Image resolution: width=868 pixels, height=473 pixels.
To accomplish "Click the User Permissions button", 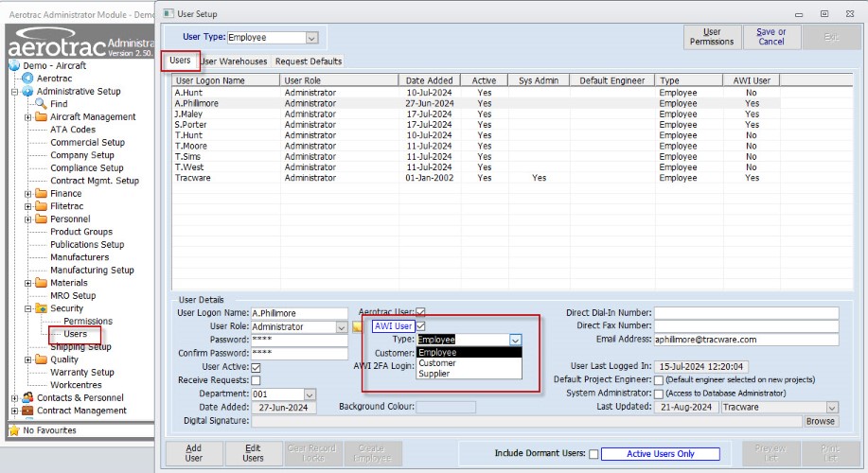I will (711, 37).
